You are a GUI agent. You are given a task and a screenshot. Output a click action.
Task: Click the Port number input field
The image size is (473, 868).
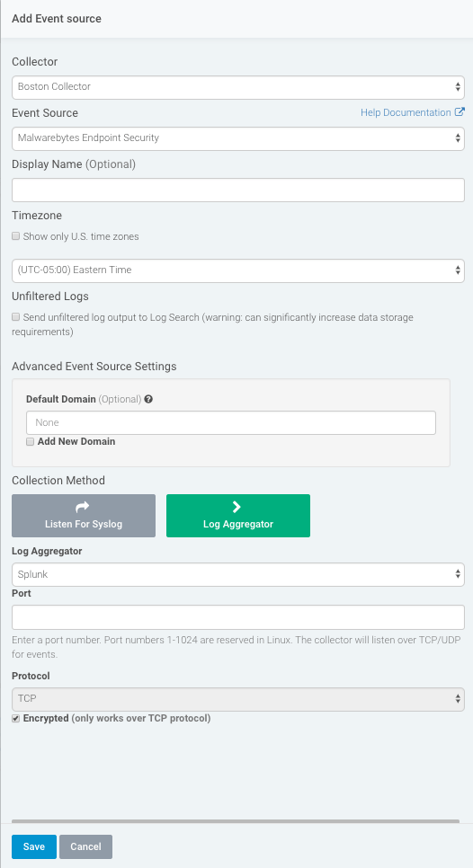coord(238,617)
